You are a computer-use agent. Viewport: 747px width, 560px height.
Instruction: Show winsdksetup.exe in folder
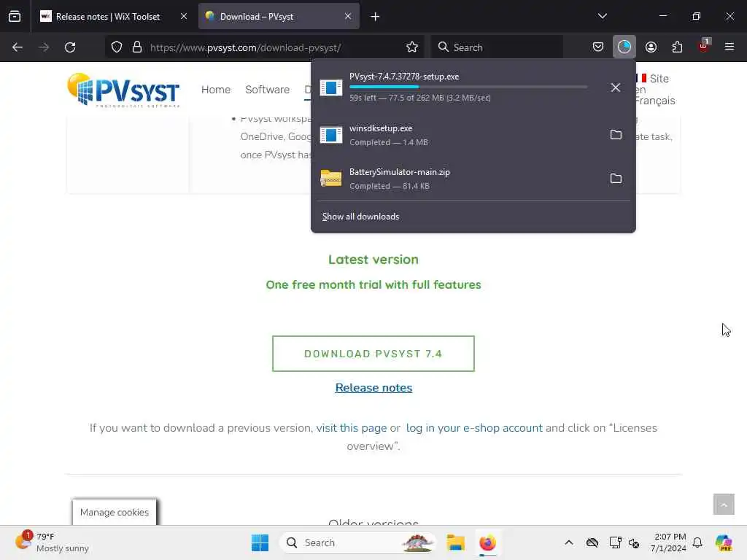click(616, 135)
